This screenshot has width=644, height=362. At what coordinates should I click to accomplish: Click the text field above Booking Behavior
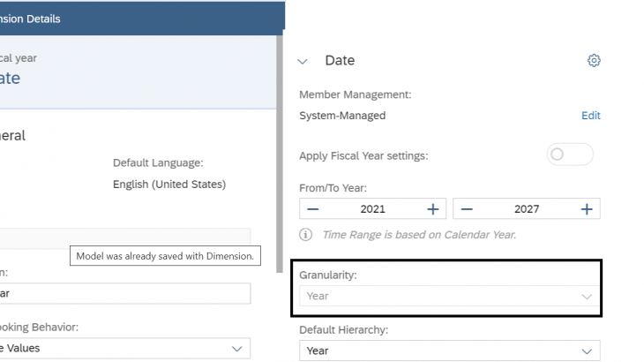tap(124, 293)
